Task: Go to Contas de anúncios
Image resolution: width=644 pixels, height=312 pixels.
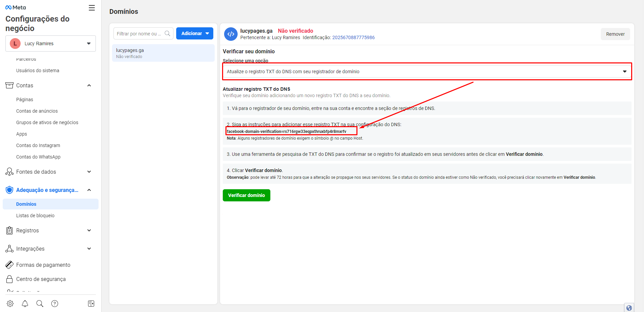Action: pos(37,111)
